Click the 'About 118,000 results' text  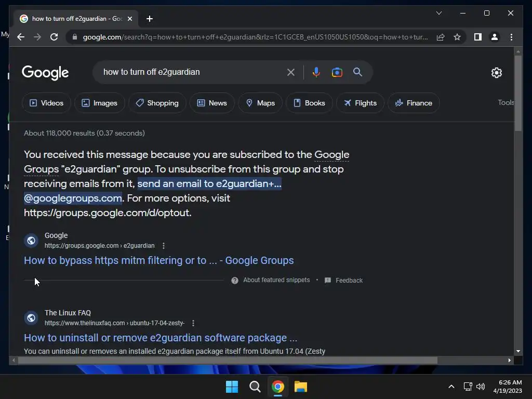point(84,133)
